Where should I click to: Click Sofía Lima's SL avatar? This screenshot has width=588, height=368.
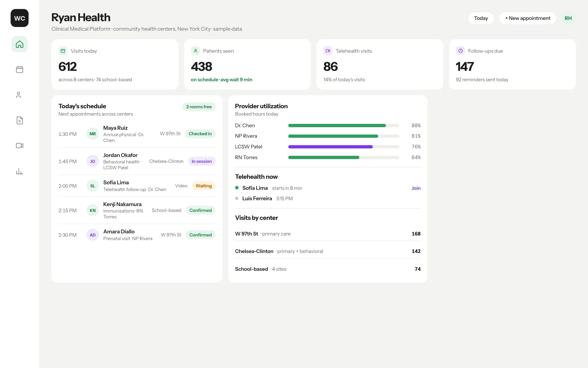click(92, 186)
